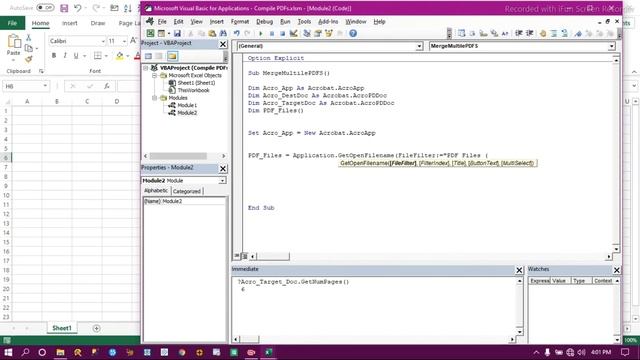This screenshot has width=640, height=360.
Task: Click the Undo arrow in VBA toolbar
Action: point(237,33)
